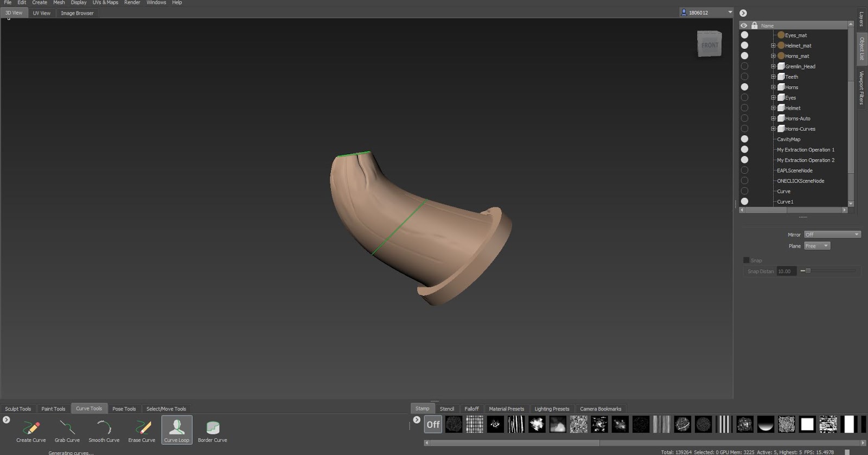Open the Select/Move Tools tab
868x455 pixels.
tap(166, 409)
